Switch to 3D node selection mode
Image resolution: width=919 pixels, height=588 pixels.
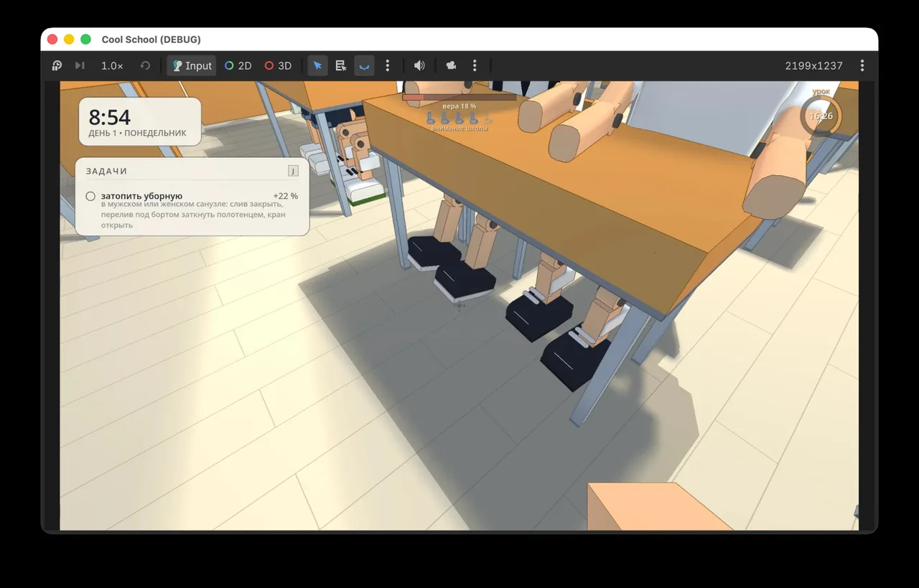click(x=278, y=65)
